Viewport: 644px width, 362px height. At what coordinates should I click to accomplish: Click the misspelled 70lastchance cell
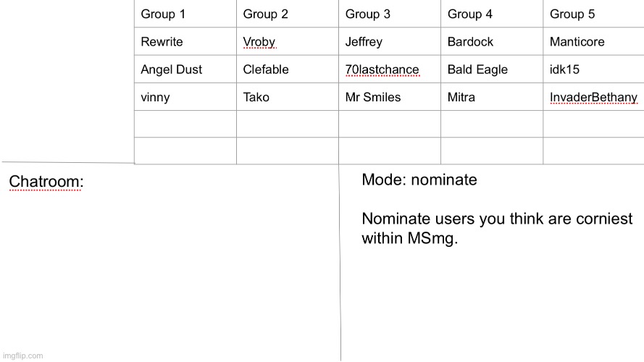[390, 70]
